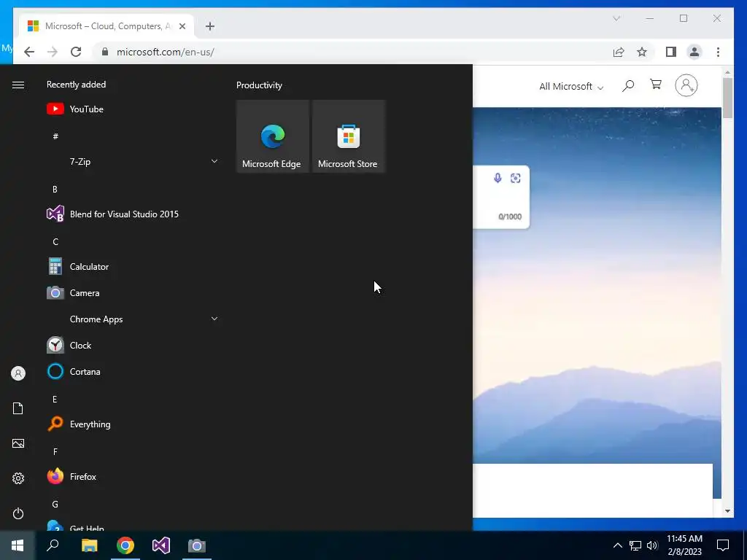Click the letter E group header
Viewport: 747px width, 560px height.
[55, 399]
